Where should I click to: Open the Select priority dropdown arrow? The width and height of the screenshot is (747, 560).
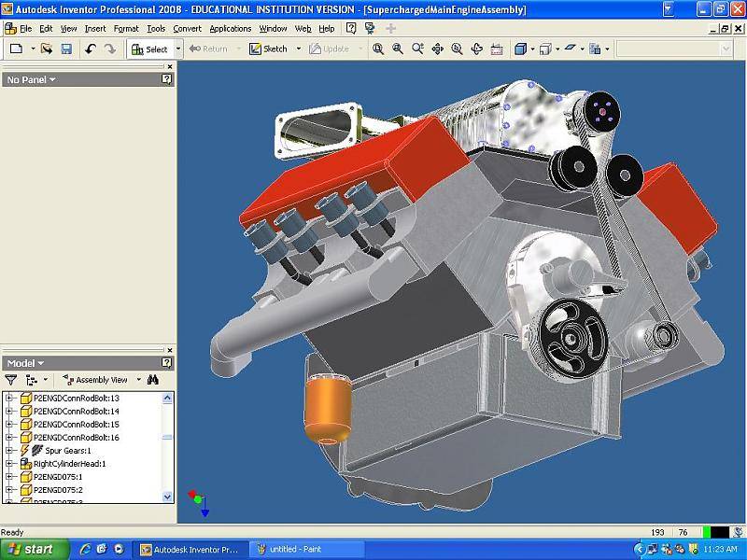coord(178,49)
